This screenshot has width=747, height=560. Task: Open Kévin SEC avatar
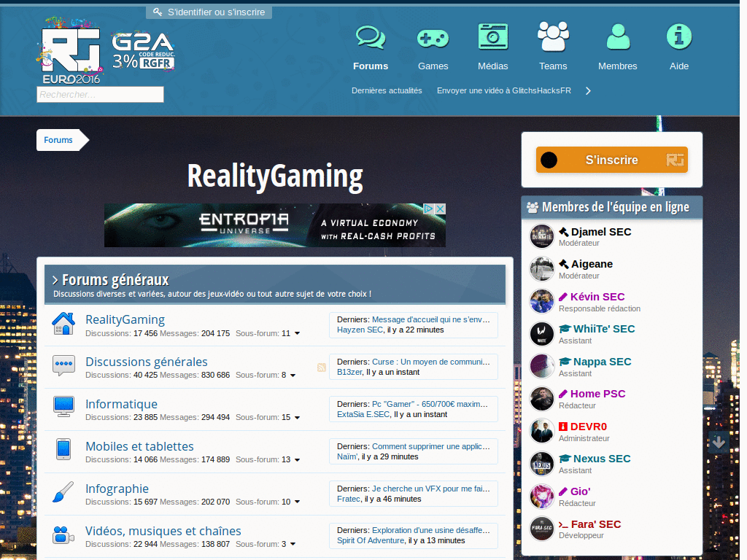point(542,301)
